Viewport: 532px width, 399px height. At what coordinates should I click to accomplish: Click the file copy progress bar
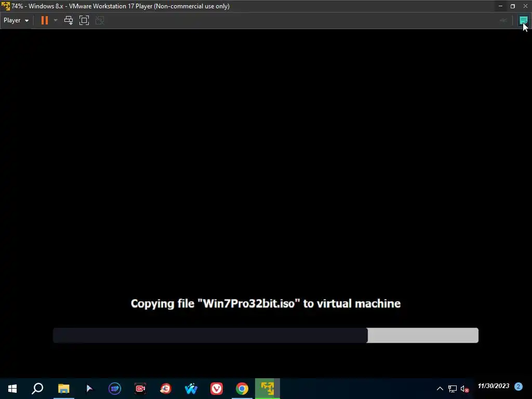pyautogui.click(x=265, y=335)
